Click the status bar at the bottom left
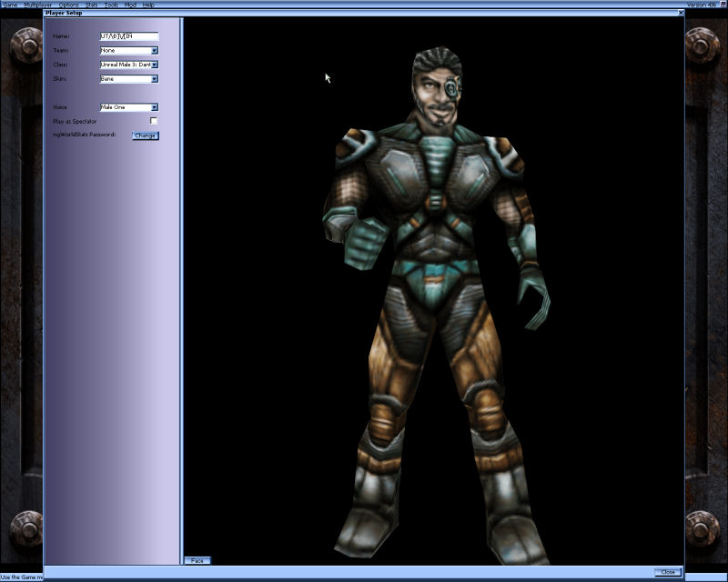 coord(23,576)
